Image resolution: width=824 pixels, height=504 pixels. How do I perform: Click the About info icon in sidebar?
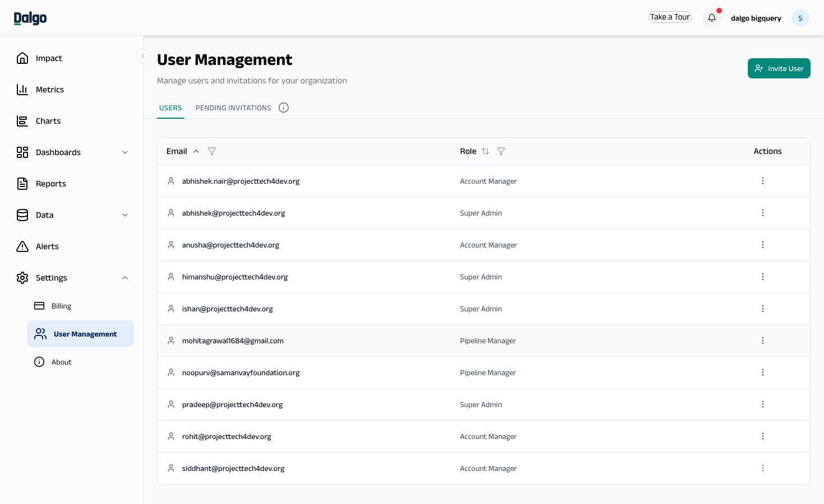[x=39, y=362]
